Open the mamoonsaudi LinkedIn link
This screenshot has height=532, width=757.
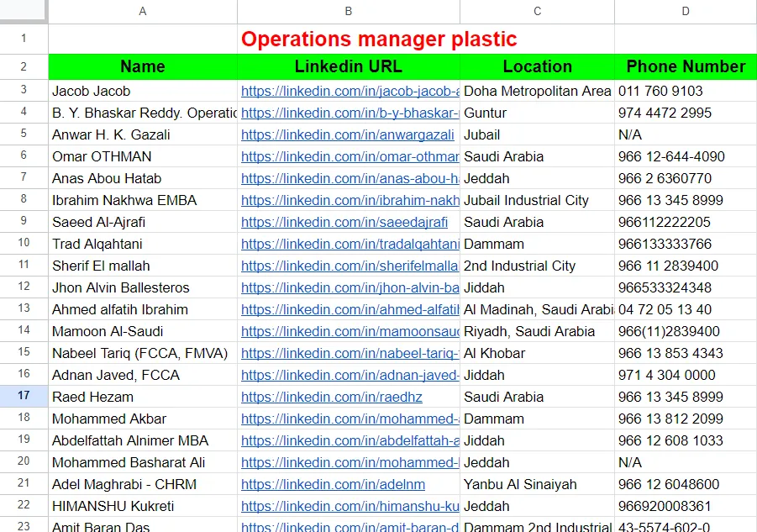pos(350,331)
